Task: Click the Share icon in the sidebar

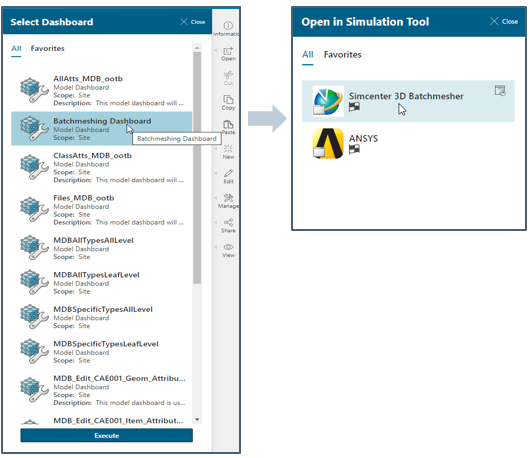Action: tap(228, 222)
